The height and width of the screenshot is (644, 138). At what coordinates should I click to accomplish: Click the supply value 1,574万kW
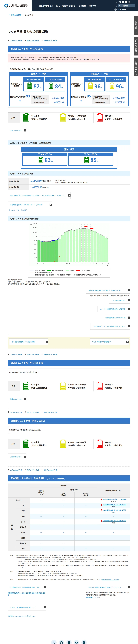click(119, 103)
